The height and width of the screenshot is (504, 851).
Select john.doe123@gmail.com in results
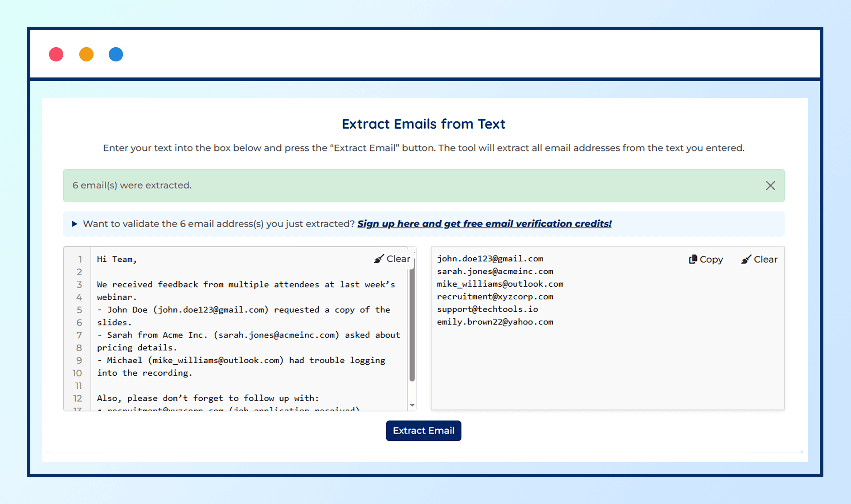coord(490,258)
